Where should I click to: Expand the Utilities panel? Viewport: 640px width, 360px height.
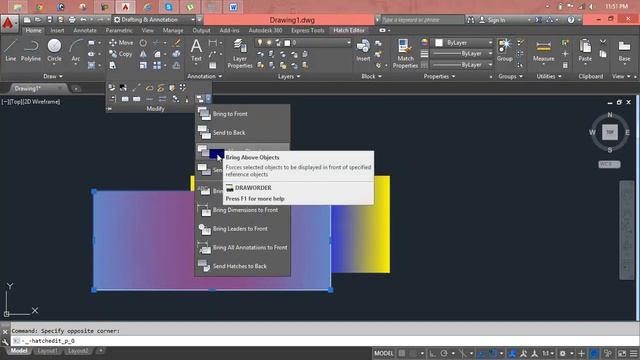pyautogui.click(x=549, y=76)
